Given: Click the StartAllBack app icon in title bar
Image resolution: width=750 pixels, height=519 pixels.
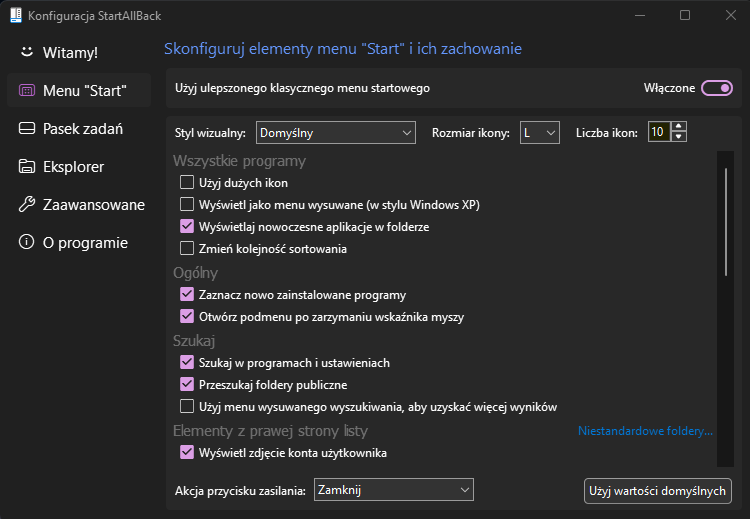Looking at the screenshot, I should coord(16,15).
